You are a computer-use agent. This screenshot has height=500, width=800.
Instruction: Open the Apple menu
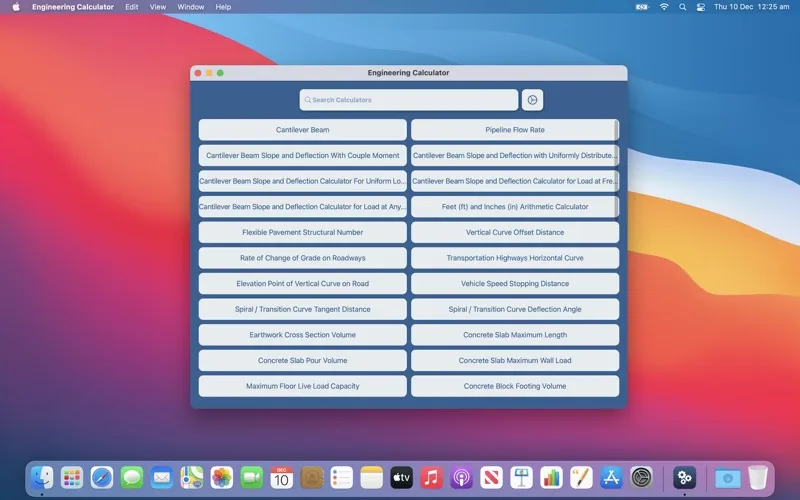pos(15,7)
